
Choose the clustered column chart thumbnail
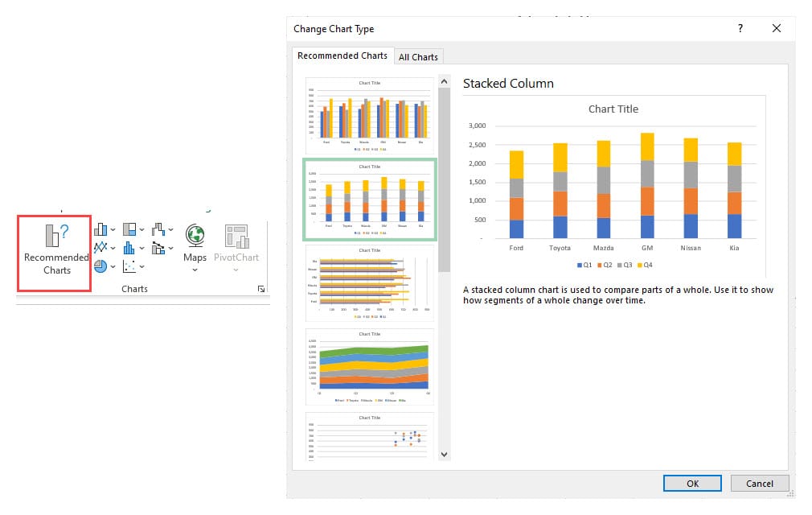click(x=370, y=114)
